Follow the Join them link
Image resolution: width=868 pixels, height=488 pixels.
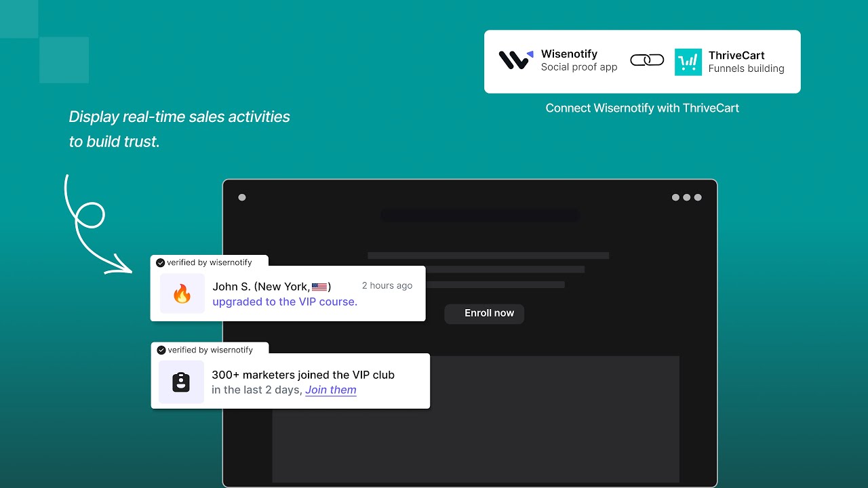pyautogui.click(x=331, y=390)
